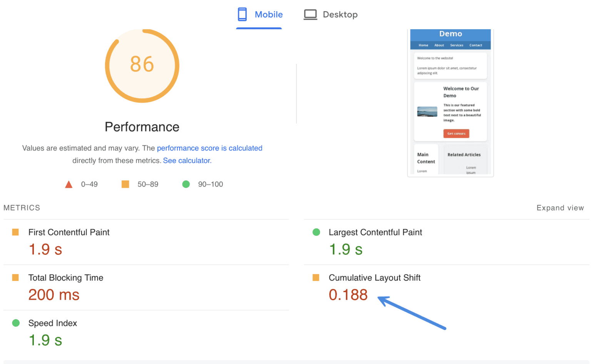Click the green indicator beside Largest Contentful Paint
591x364 pixels.
[x=316, y=232]
